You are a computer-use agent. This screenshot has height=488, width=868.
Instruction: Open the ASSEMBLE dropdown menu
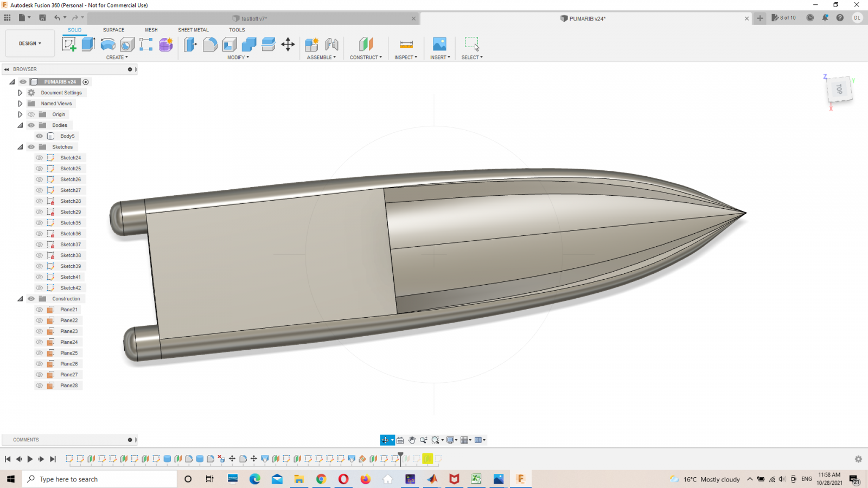tap(321, 57)
